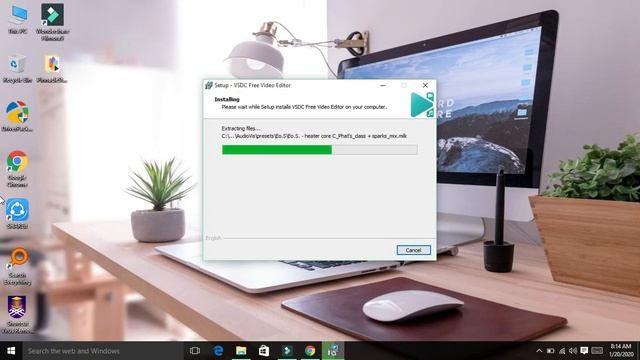Click the VSDC play logo in setup header

(x=422, y=104)
